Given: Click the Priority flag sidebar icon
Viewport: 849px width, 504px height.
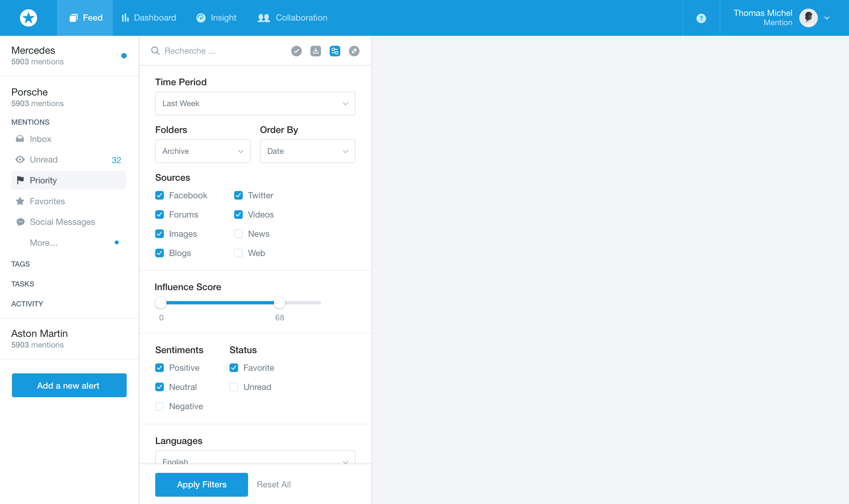Looking at the screenshot, I should point(20,180).
